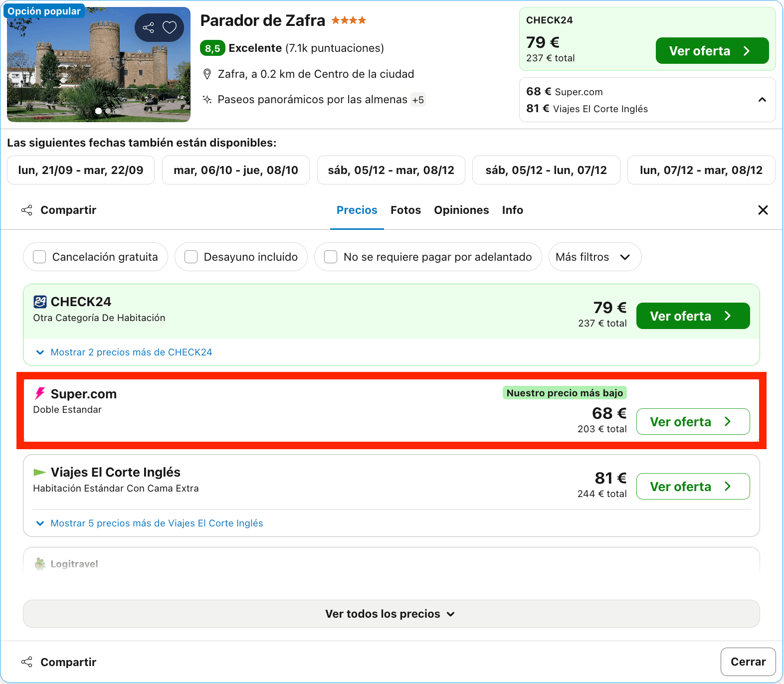Enable Desayuno incluido filter
The height and width of the screenshot is (684, 784).
(x=191, y=257)
